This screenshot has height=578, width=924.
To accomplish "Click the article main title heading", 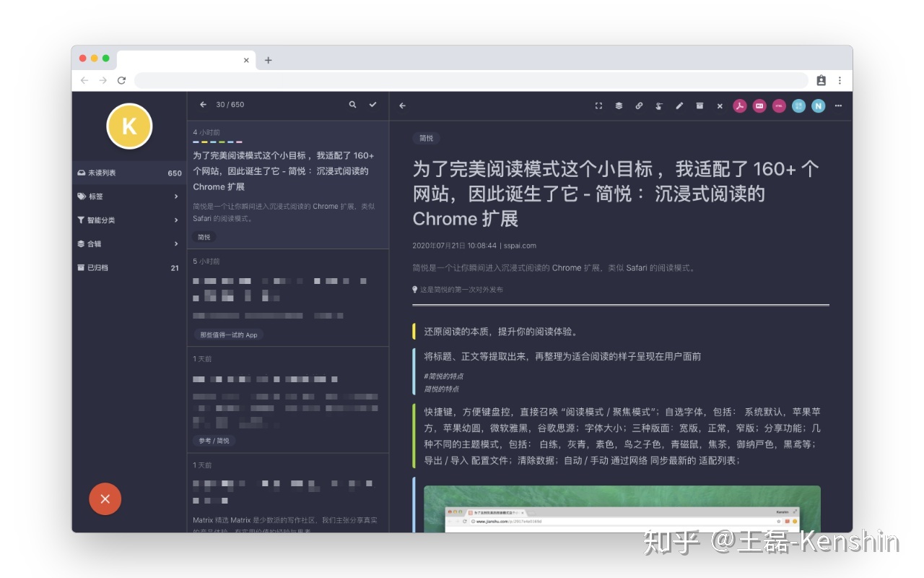I will point(616,194).
